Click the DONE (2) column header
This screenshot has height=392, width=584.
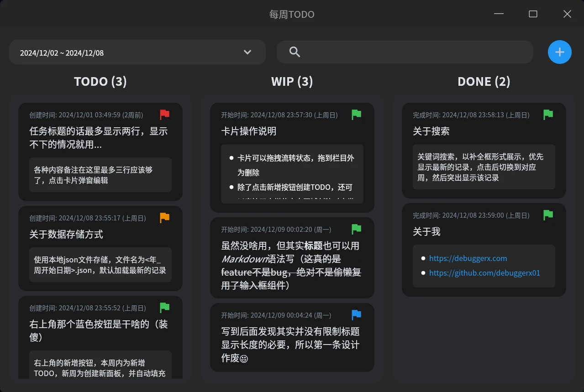pos(484,82)
